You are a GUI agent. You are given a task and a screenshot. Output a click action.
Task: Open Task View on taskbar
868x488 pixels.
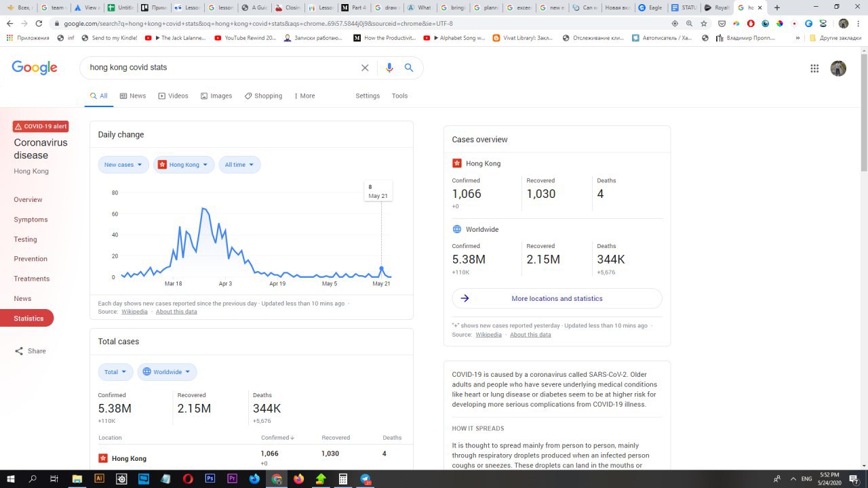(x=54, y=479)
